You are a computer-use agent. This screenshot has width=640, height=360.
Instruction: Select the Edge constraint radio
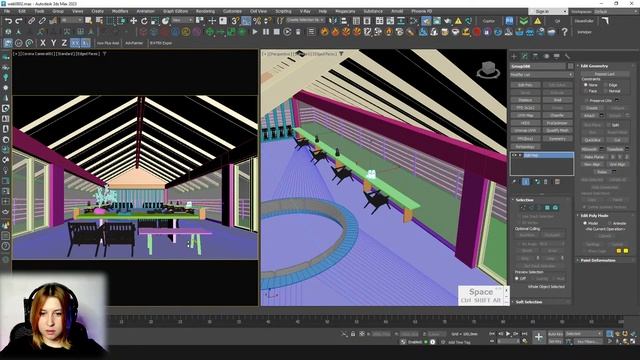point(606,85)
